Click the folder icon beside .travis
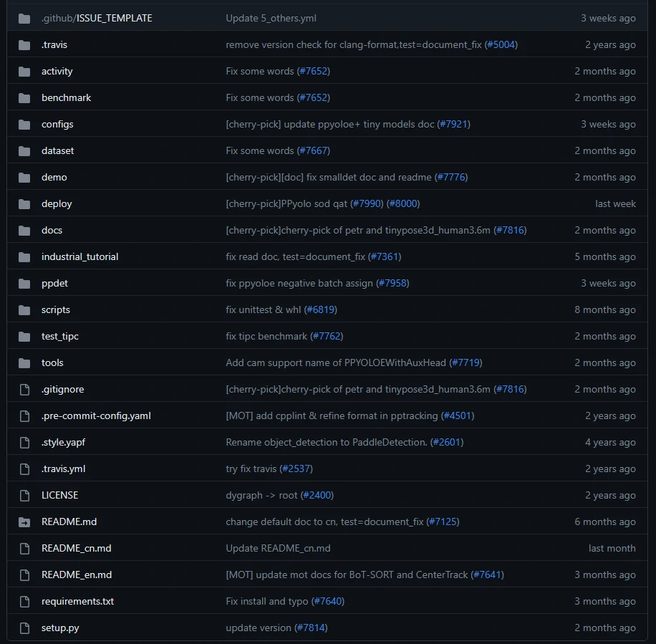 pos(25,44)
